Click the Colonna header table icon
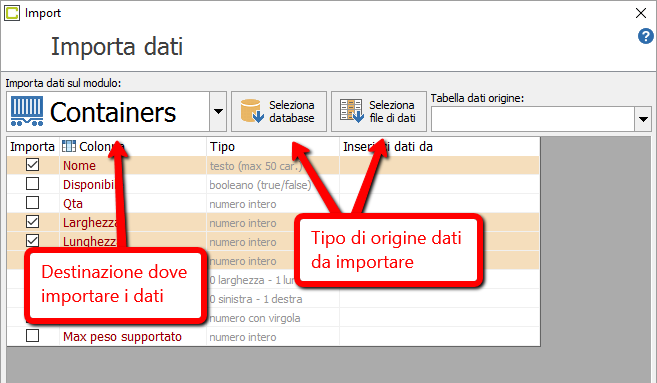 pyautogui.click(x=69, y=146)
